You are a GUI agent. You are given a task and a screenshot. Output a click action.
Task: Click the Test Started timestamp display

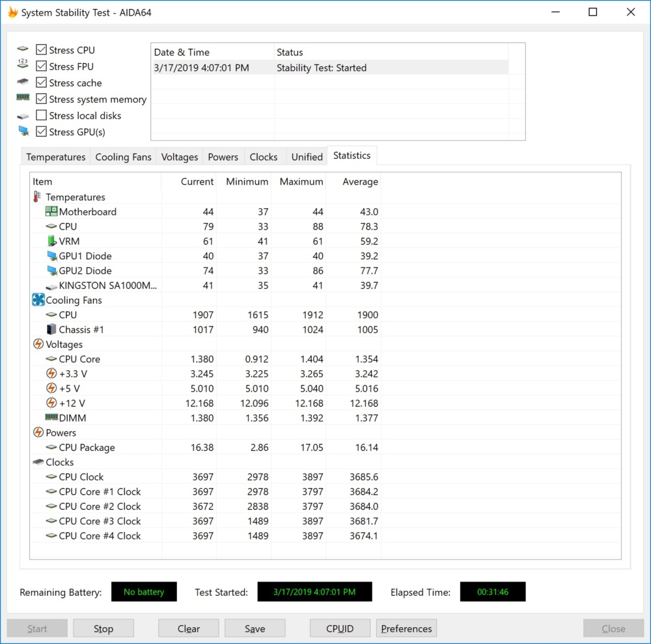(x=314, y=591)
